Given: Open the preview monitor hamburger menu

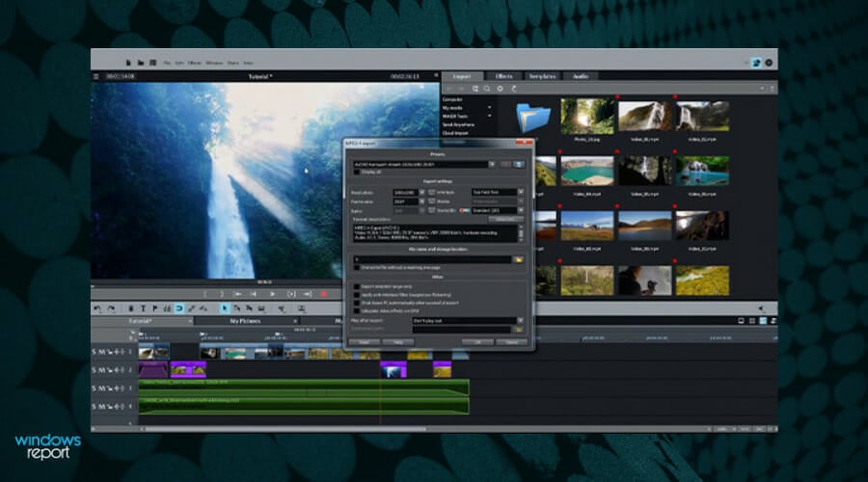Looking at the screenshot, I should click(96, 76).
